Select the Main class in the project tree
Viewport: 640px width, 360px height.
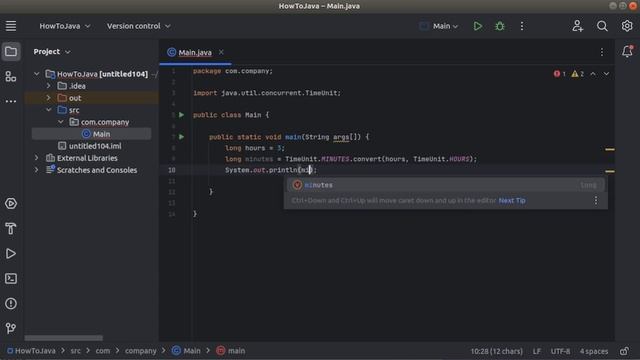(91, 134)
